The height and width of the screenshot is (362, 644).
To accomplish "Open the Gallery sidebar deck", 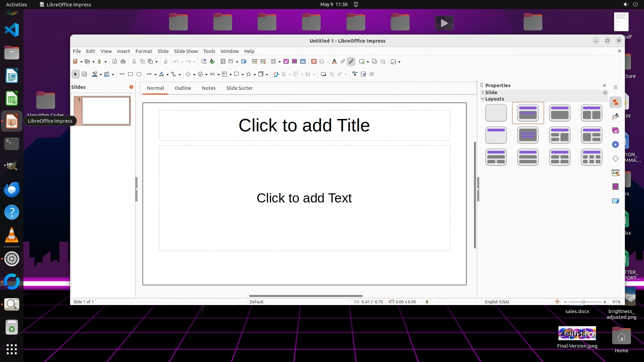I will pyautogui.click(x=615, y=130).
